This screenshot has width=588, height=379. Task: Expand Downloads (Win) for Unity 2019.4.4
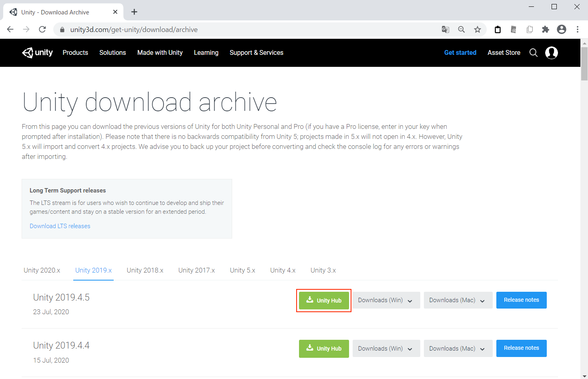(x=385, y=349)
